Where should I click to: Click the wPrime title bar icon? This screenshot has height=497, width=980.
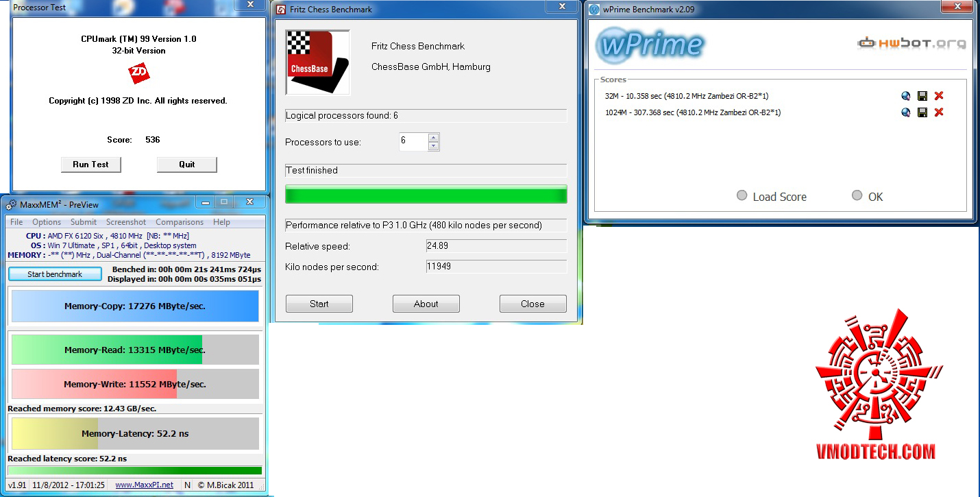[x=593, y=10]
